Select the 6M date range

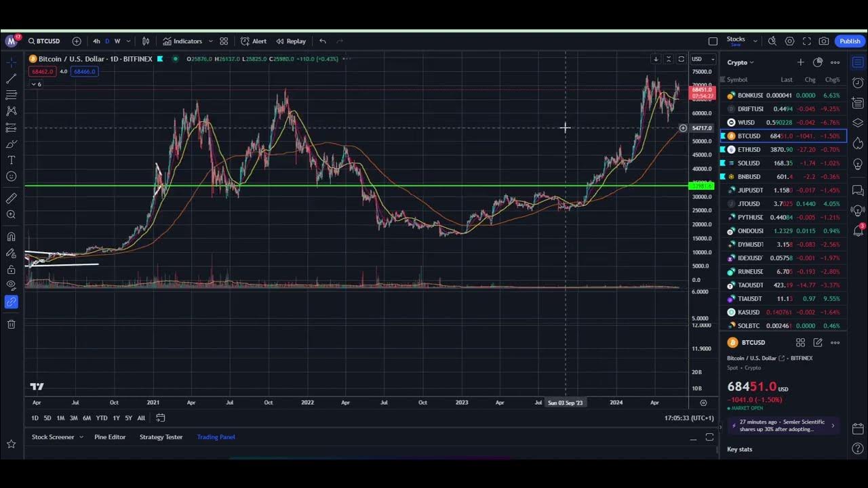tap(87, 418)
